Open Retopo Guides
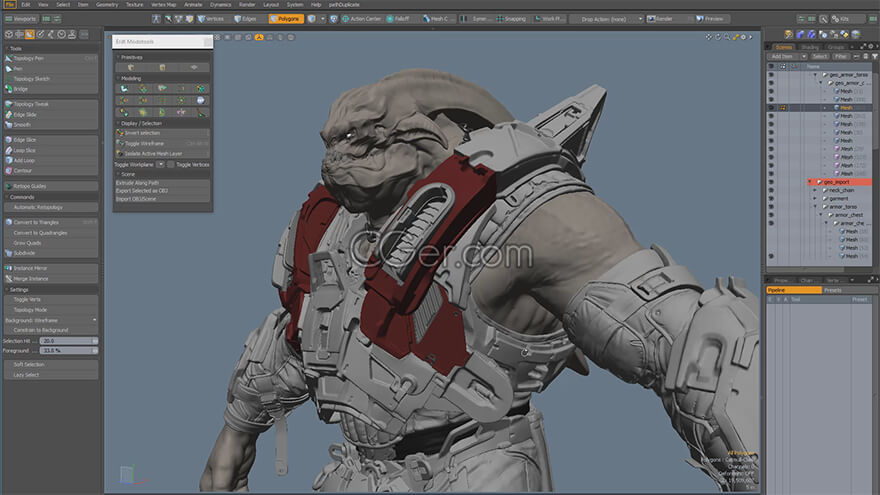Image resolution: width=880 pixels, height=495 pixels. tap(51, 186)
